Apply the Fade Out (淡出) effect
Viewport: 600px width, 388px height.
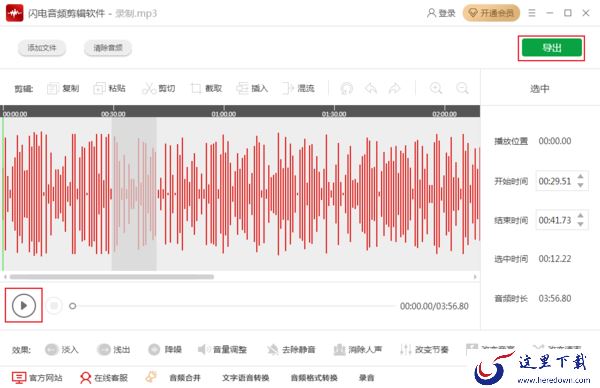pos(114,349)
